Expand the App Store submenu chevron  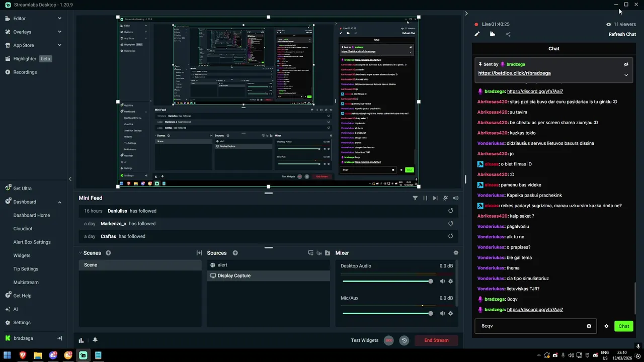pos(59,45)
